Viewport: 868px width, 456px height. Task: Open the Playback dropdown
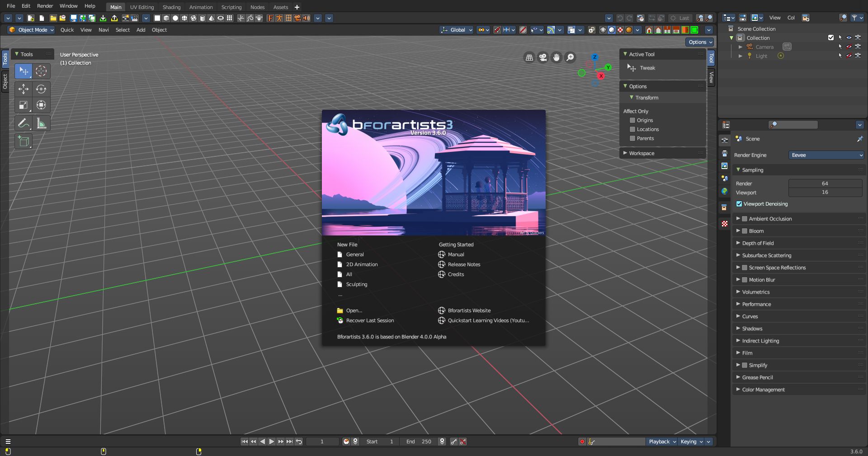[x=662, y=442]
